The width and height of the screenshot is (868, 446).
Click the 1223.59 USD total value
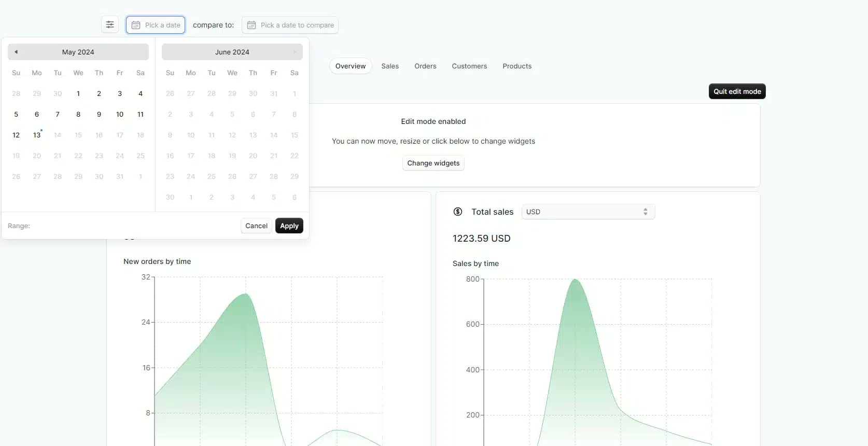coord(482,238)
